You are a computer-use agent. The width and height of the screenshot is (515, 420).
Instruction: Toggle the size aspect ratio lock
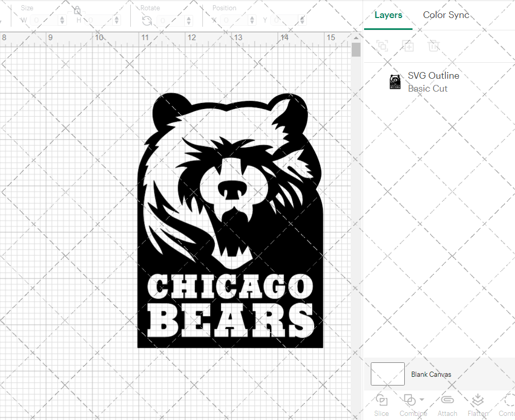point(77,10)
